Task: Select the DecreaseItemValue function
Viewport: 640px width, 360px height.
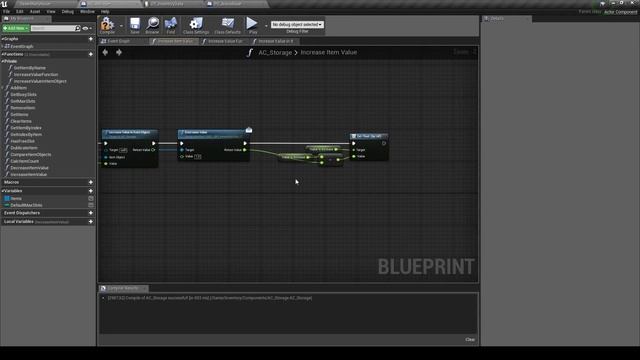Action: point(29,168)
